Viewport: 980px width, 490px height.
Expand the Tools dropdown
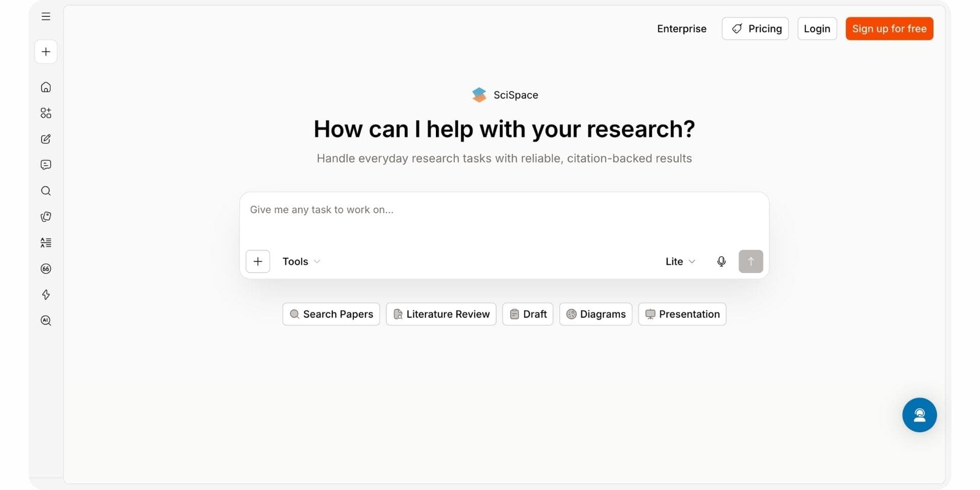[301, 261]
